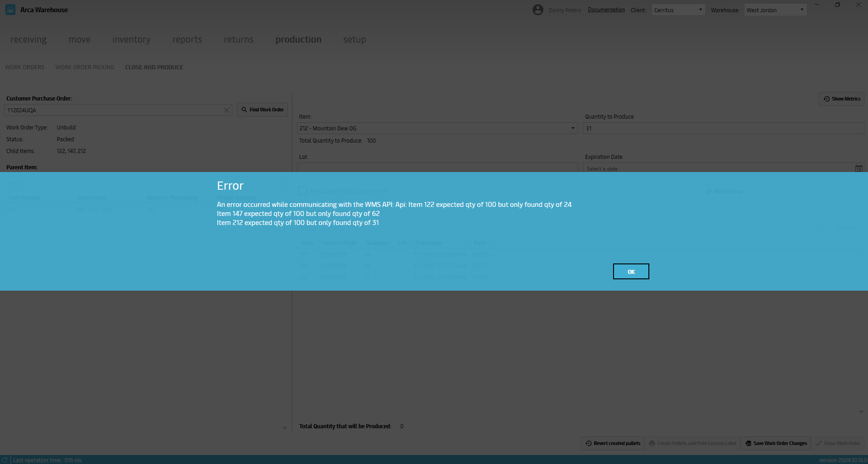Open the Documentation link
This screenshot has height=464, width=868.
pyautogui.click(x=606, y=10)
